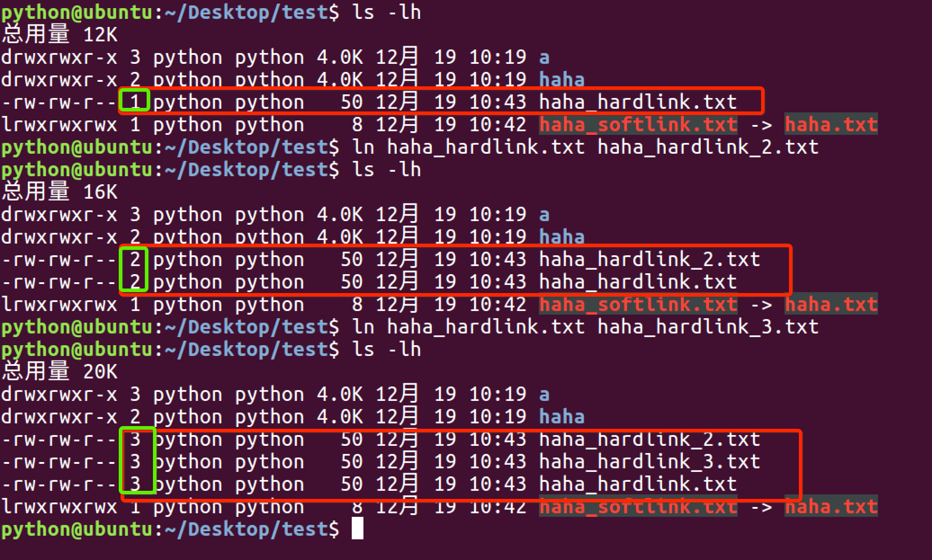Click the 10:42 timestamp in the second listing

[497, 304]
